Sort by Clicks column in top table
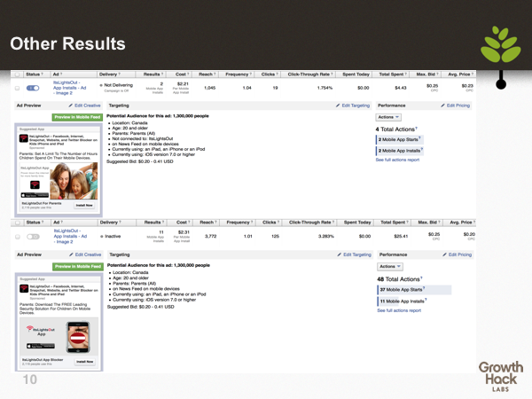This screenshot has width=532, height=399. (270, 74)
